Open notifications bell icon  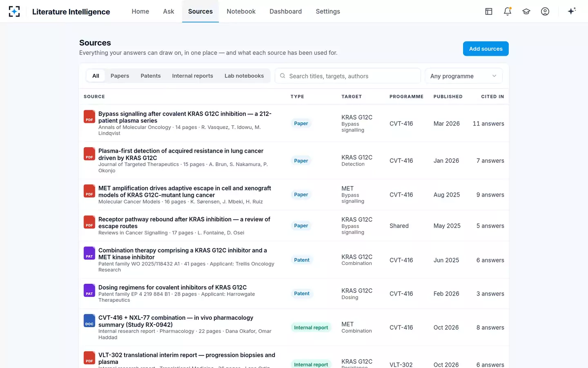(508, 11)
